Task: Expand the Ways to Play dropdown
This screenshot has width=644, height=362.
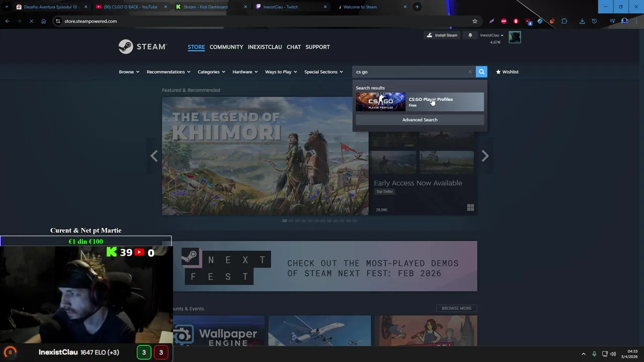Action: pyautogui.click(x=281, y=72)
